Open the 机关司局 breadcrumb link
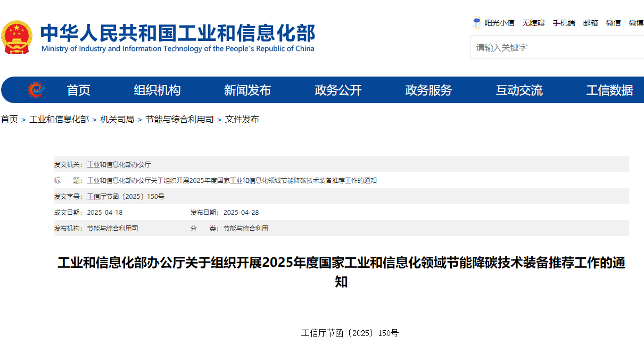 coord(117,120)
